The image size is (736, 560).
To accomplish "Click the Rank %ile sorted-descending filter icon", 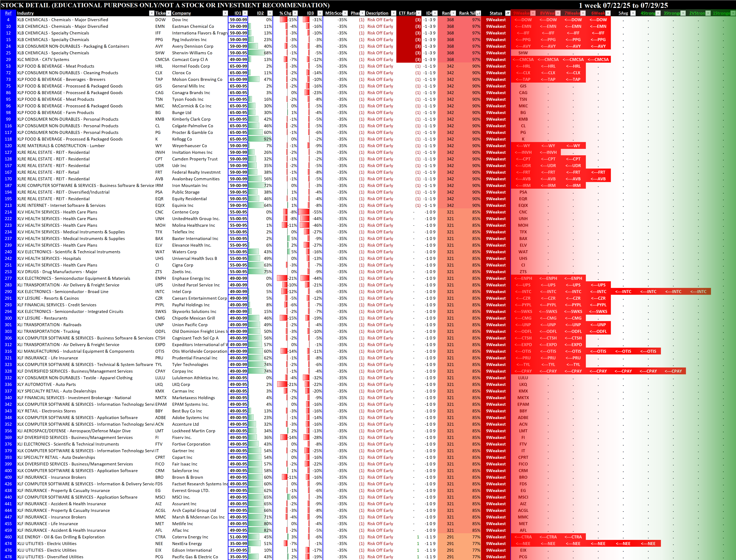I will (478, 13).
